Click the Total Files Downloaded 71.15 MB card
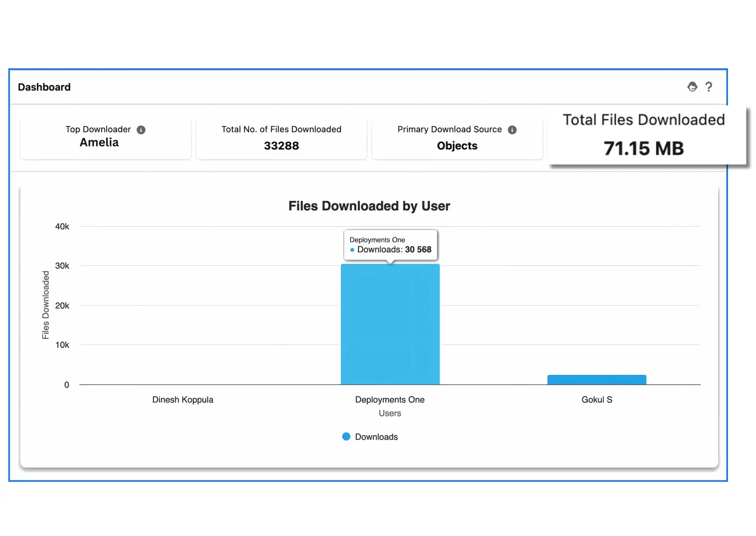Image resolution: width=756 pixels, height=536 pixels. coord(643,136)
